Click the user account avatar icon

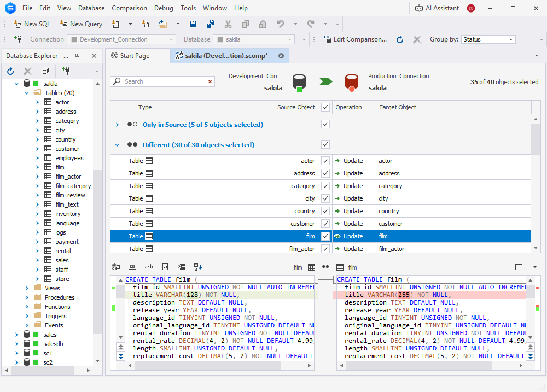tap(471, 8)
